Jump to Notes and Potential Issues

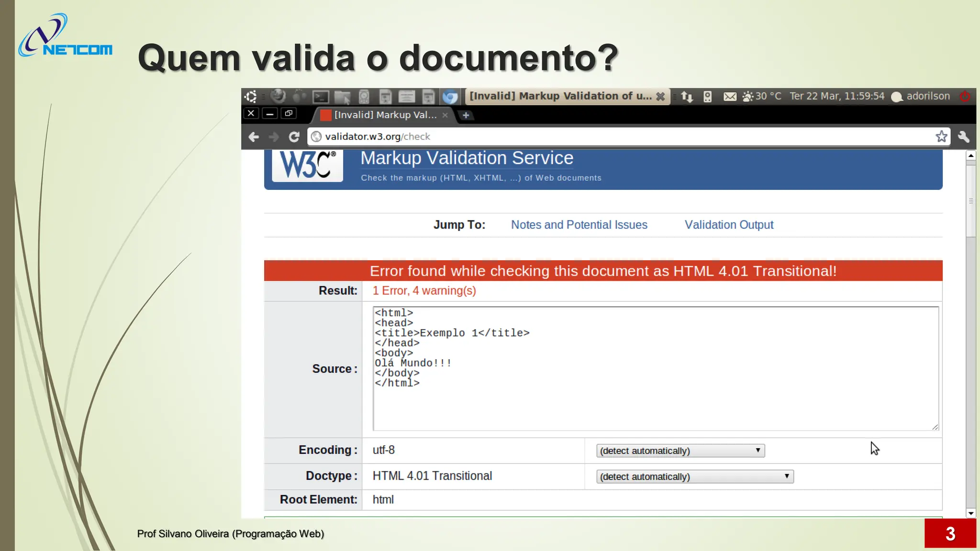coord(579,225)
